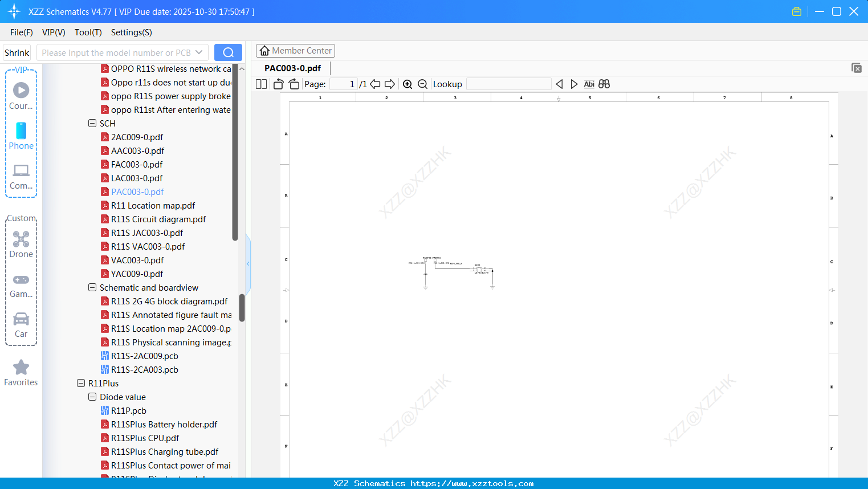Open AAC003-0.pdf
Image resolution: width=868 pixels, height=489 pixels.
click(x=137, y=150)
